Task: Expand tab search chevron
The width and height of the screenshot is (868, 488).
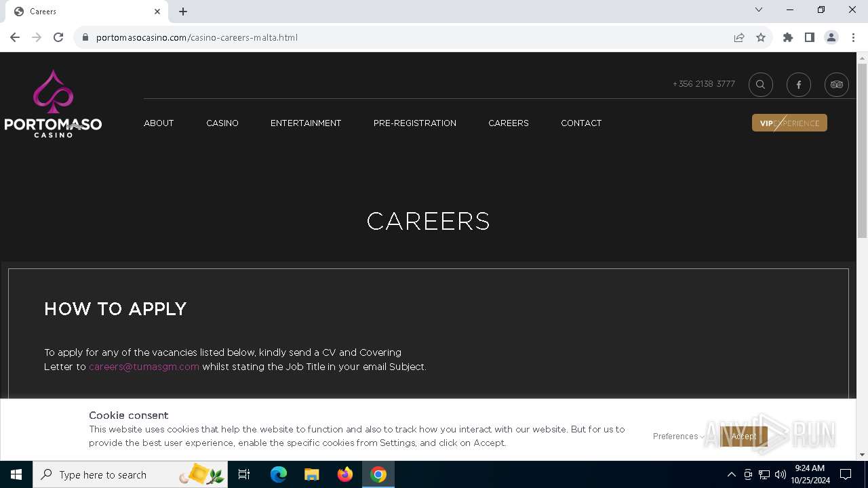Action: point(759,10)
